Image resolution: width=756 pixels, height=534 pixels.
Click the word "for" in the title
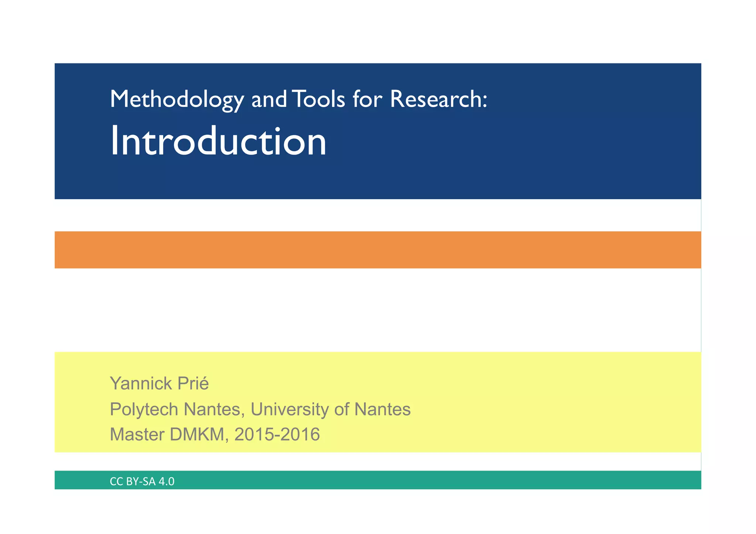click(x=367, y=99)
